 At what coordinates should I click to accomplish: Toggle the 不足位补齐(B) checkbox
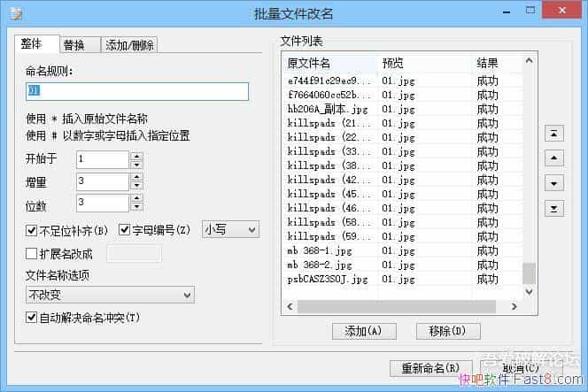point(32,230)
